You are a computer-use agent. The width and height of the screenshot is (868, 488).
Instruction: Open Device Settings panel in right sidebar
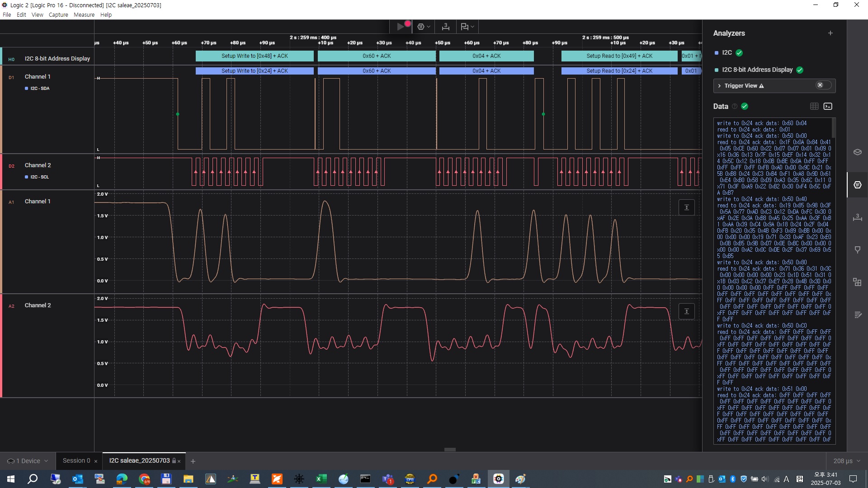point(857,152)
